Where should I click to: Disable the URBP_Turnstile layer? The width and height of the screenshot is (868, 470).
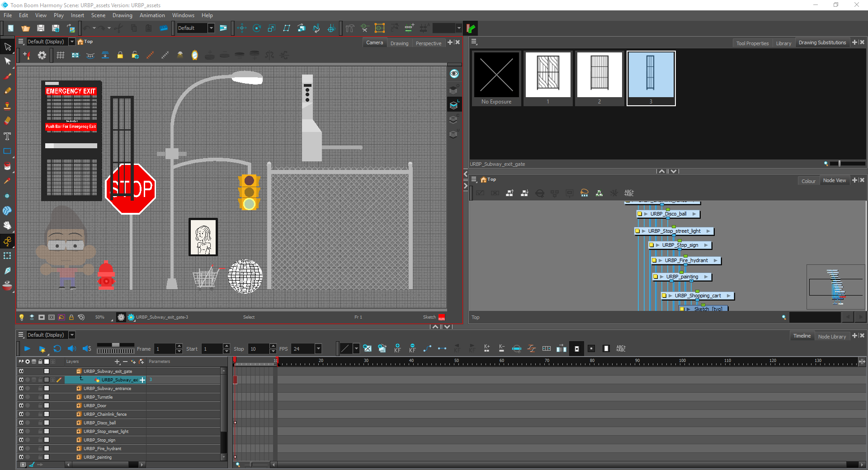click(21, 397)
